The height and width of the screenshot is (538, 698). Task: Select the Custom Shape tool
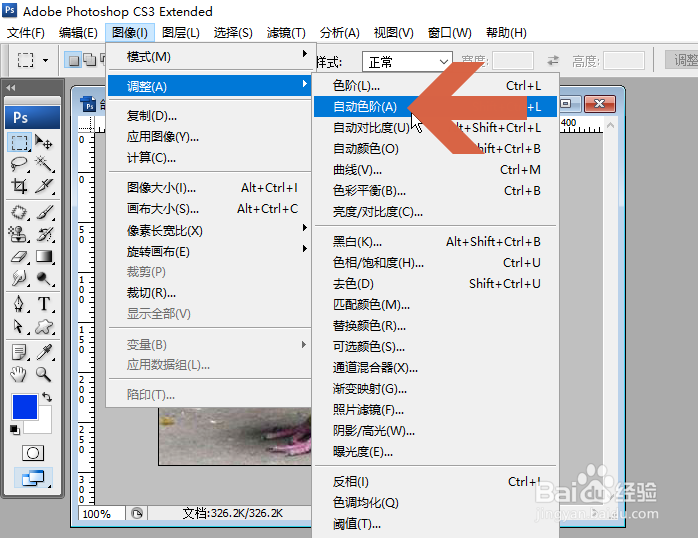coord(44,326)
